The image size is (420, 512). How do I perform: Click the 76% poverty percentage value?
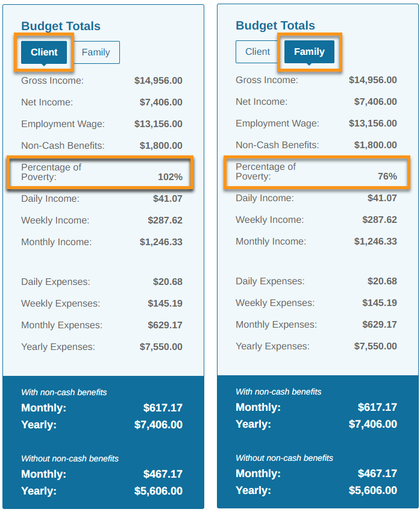pos(387,176)
